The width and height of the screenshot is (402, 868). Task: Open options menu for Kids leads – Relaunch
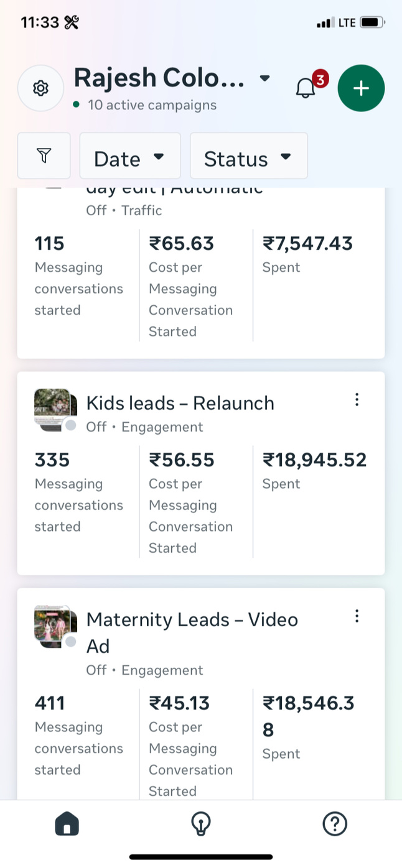click(x=357, y=400)
